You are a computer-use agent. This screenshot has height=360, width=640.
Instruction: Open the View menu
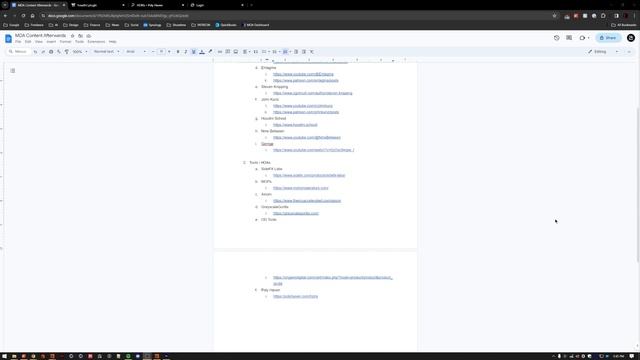pos(38,42)
